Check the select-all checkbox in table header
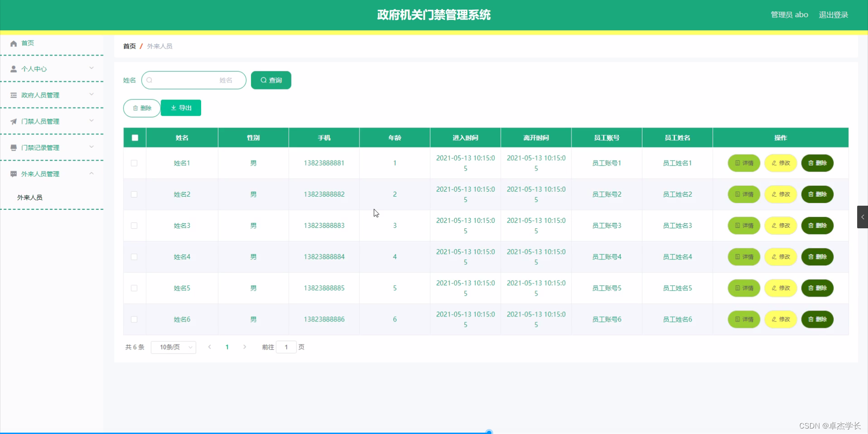This screenshot has width=868, height=434. coord(134,137)
